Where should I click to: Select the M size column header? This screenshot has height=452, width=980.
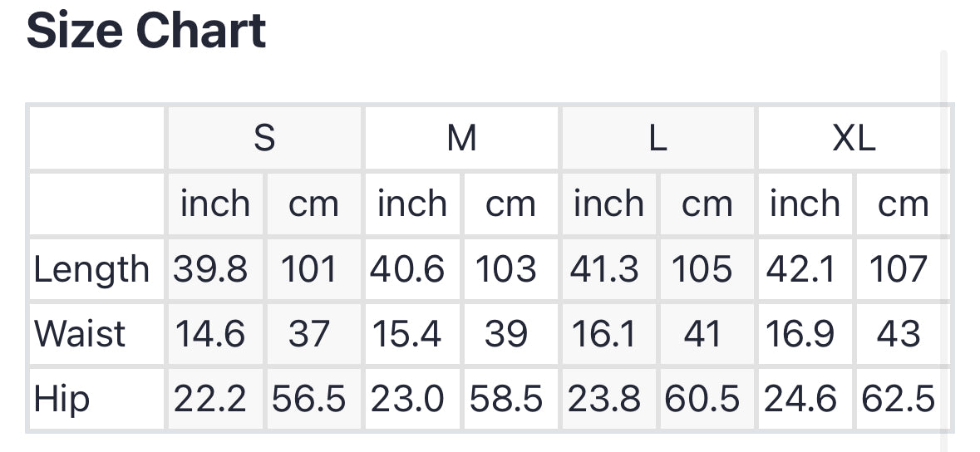click(461, 138)
